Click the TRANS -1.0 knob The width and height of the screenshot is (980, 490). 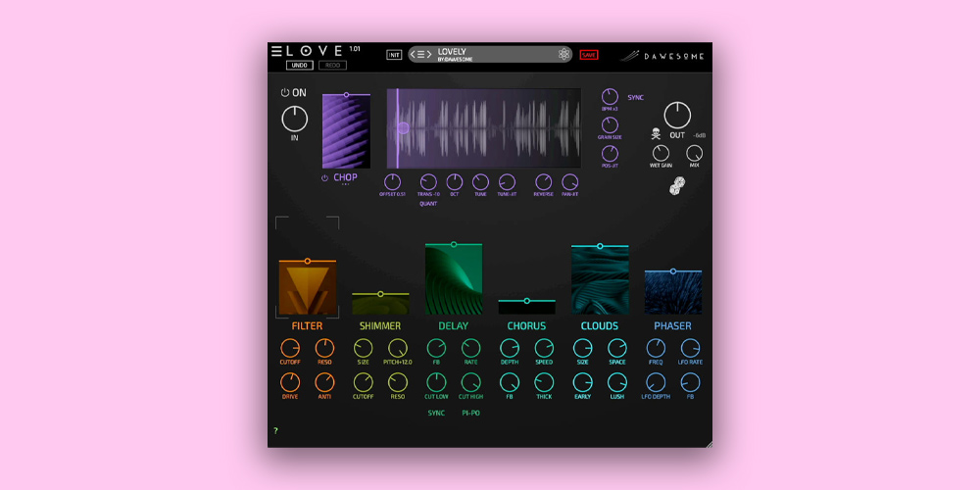click(x=428, y=182)
